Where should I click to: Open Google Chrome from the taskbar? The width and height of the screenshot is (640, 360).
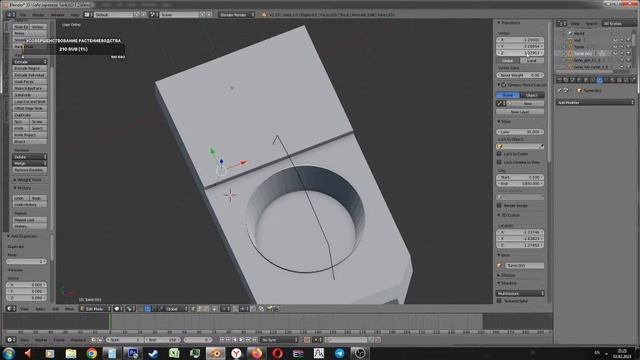point(92,353)
